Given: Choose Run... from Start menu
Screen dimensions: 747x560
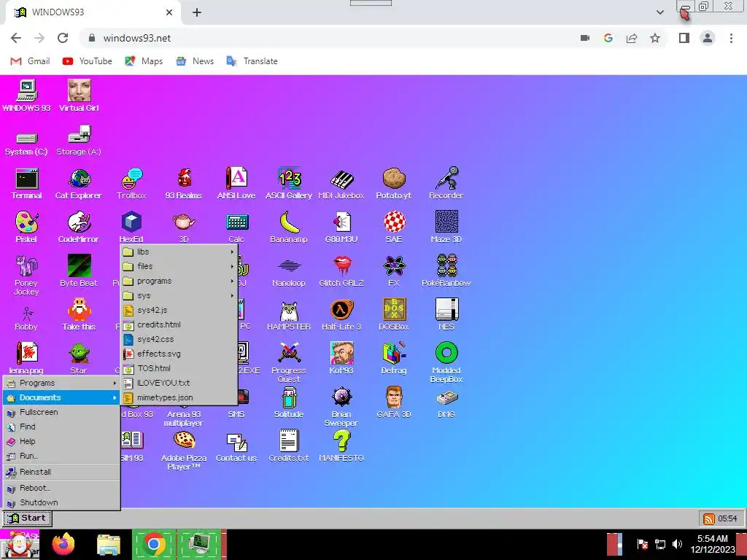Looking at the screenshot, I should tap(61, 456).
